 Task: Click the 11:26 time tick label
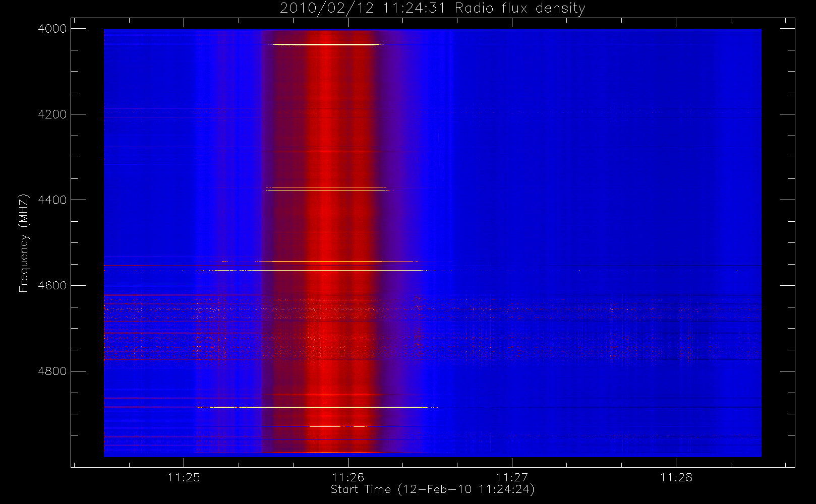pos(348,477)
